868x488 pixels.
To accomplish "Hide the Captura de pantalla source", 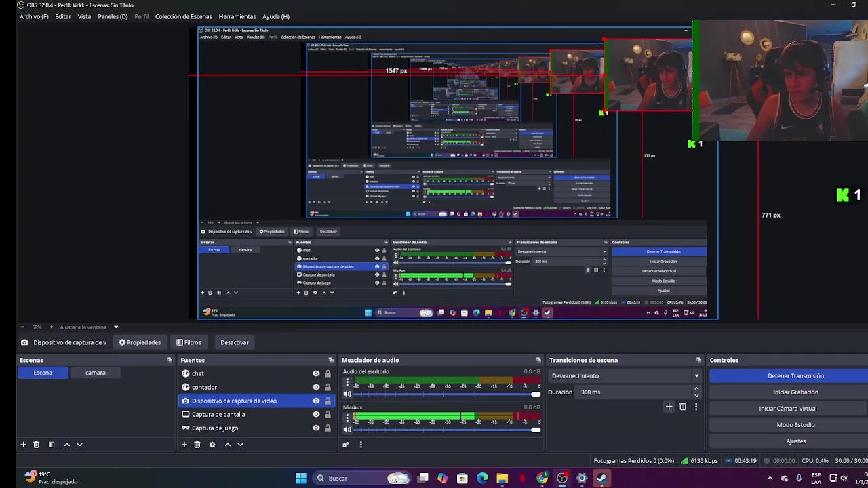I will point(316,414).
